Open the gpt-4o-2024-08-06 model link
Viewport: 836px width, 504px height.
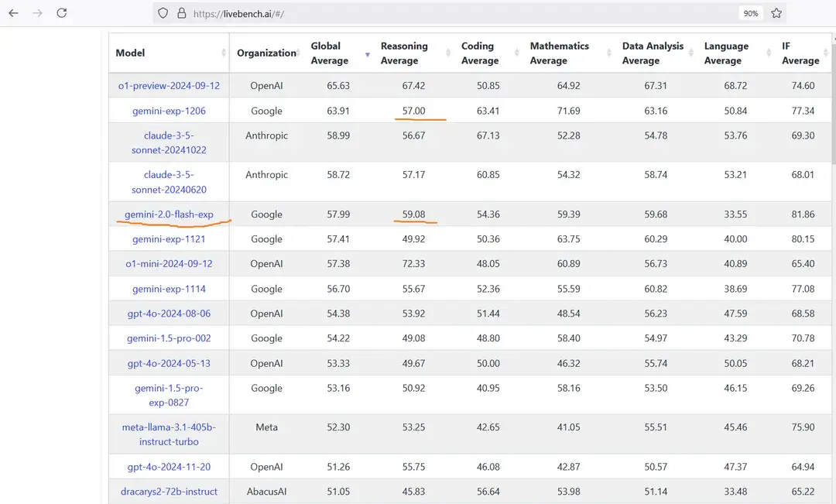[x=169, y=314]
